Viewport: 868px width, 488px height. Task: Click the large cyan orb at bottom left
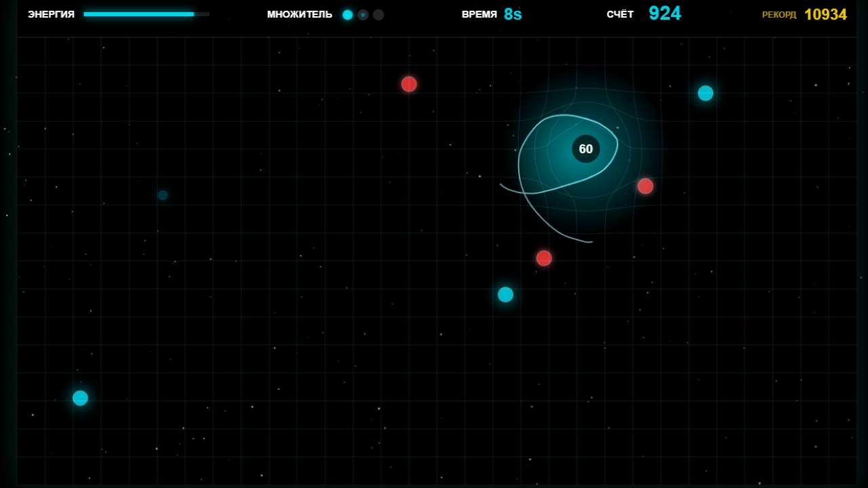click(x=79, y=398)
